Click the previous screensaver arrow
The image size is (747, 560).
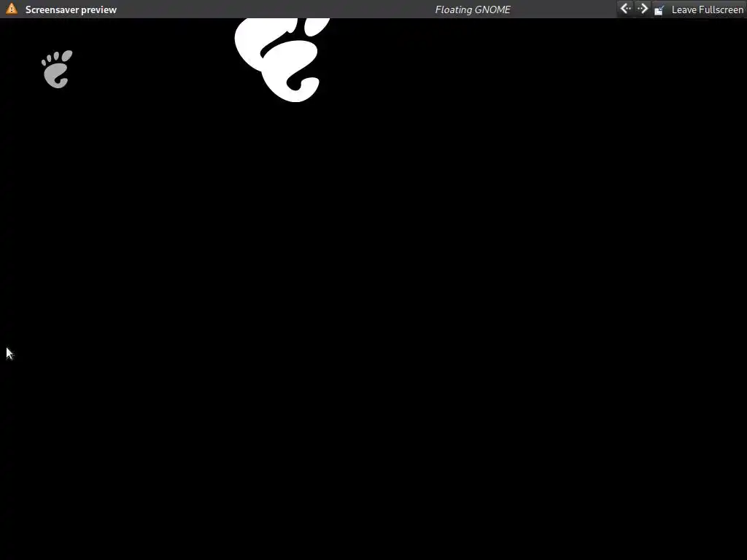(625, 9)
